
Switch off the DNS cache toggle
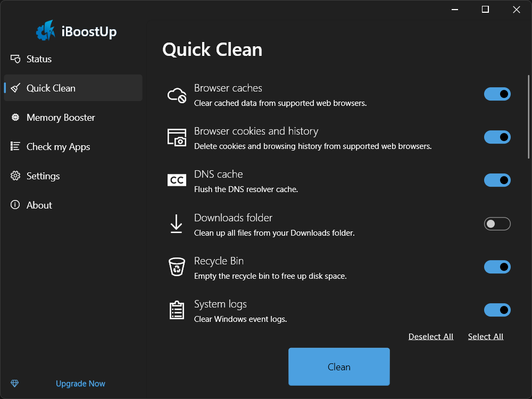tap(497, 180)
